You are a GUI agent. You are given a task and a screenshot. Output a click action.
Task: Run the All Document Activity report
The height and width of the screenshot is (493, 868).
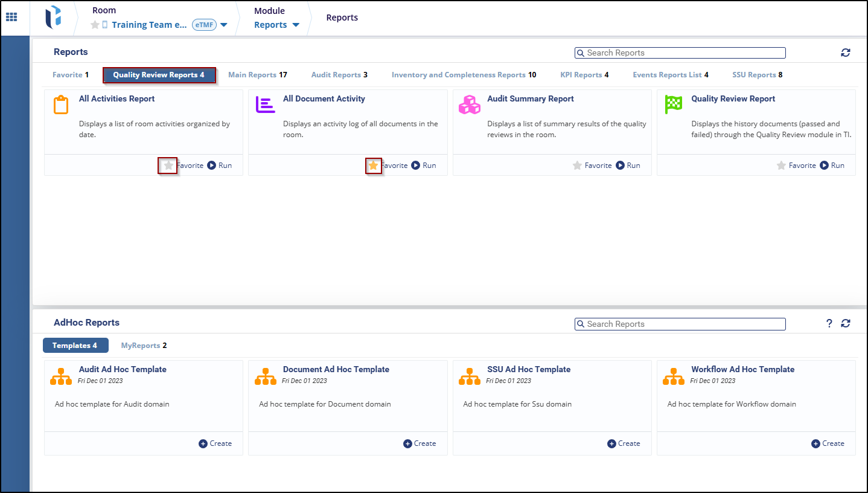(423, 166)
